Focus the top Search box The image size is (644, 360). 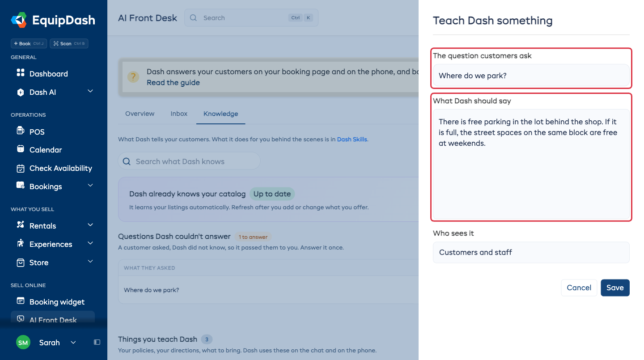(251, 18)
